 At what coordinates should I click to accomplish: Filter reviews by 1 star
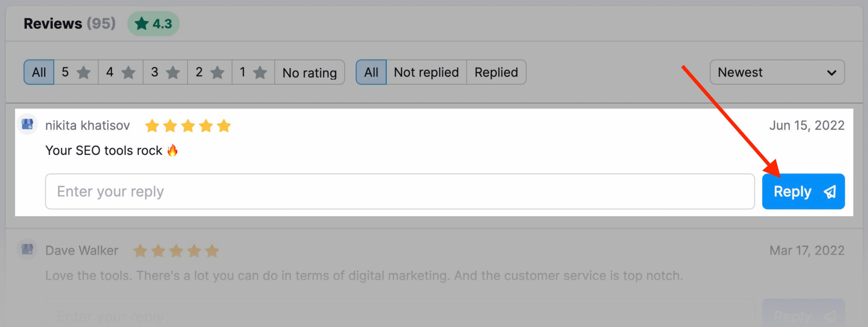pos(253,72)
